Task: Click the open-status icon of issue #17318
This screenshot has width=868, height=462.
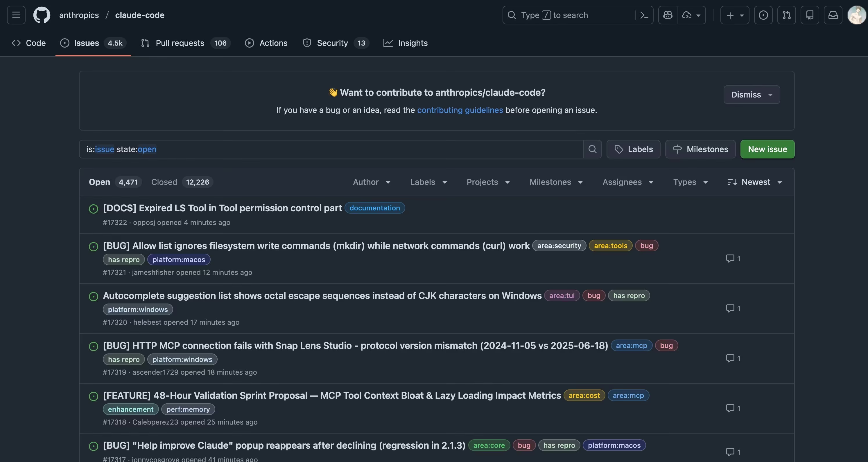Action: [x=93, y=396]
